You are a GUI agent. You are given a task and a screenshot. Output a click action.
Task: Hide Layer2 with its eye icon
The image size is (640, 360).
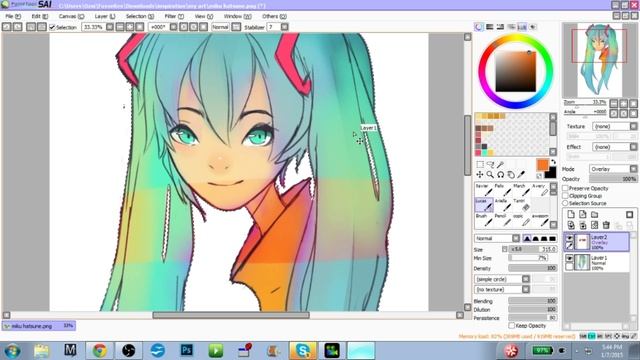click(569, 238)
